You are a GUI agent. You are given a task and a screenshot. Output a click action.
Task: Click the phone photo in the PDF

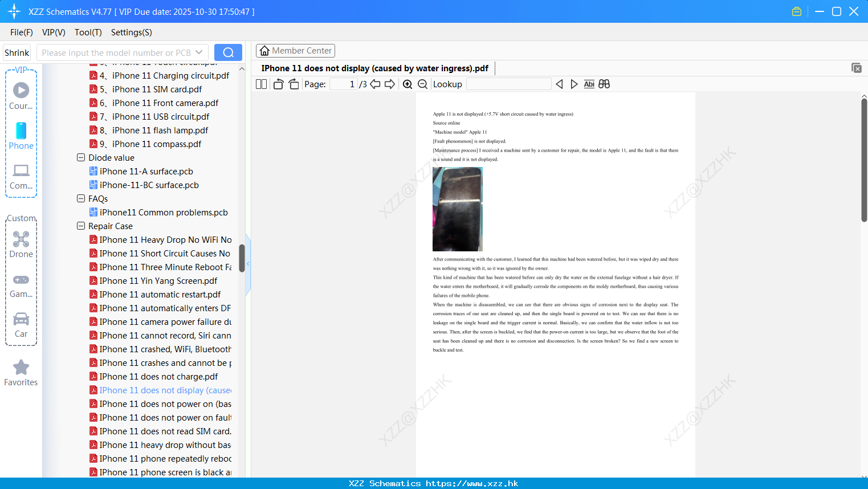click(458, 209)
